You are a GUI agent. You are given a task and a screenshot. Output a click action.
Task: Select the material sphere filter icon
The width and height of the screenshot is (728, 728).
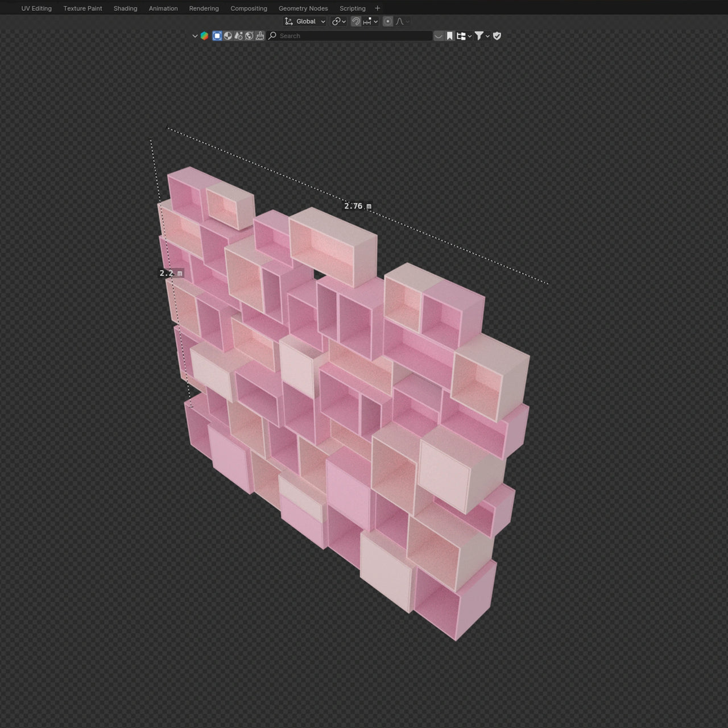pyautogui.click(x=228, y=36)
